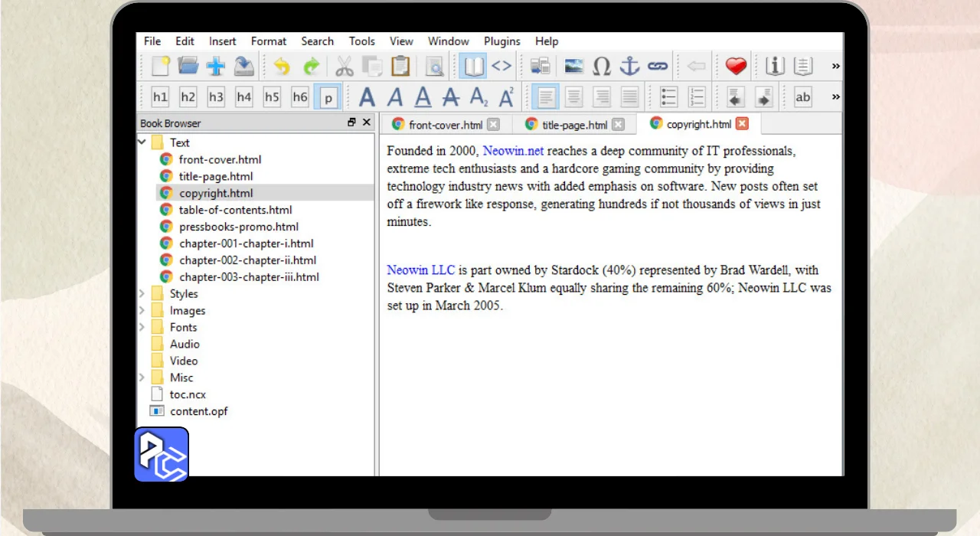Expand the Styles folder
This screenshot has width=980, height=536.
point(142,294)
